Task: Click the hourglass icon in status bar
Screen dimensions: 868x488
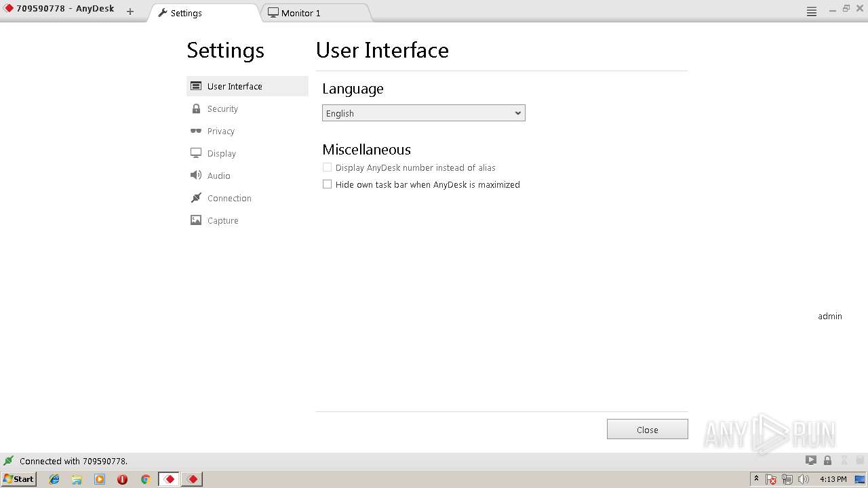Action: tap(844, 460)
